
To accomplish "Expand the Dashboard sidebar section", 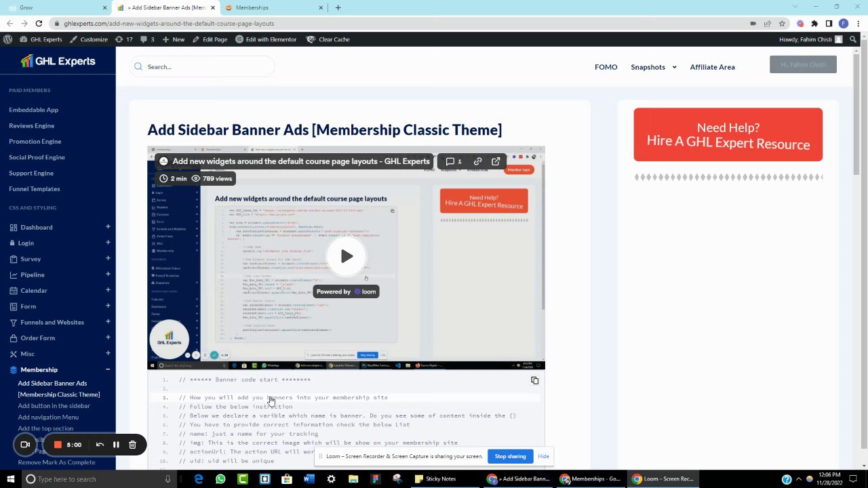I will [108, 227].
